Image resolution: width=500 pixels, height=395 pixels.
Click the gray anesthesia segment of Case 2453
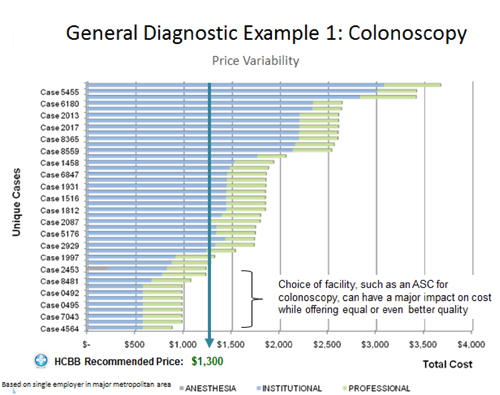[x=97, y=268]
